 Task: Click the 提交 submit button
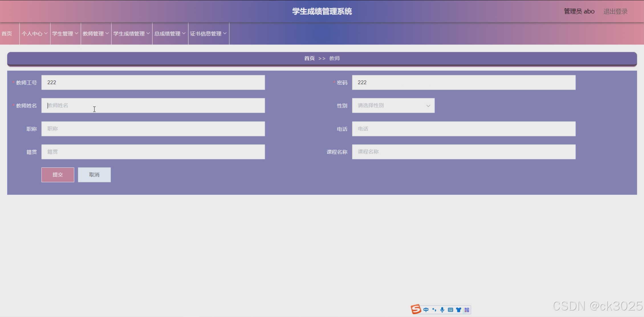[58, 175]
